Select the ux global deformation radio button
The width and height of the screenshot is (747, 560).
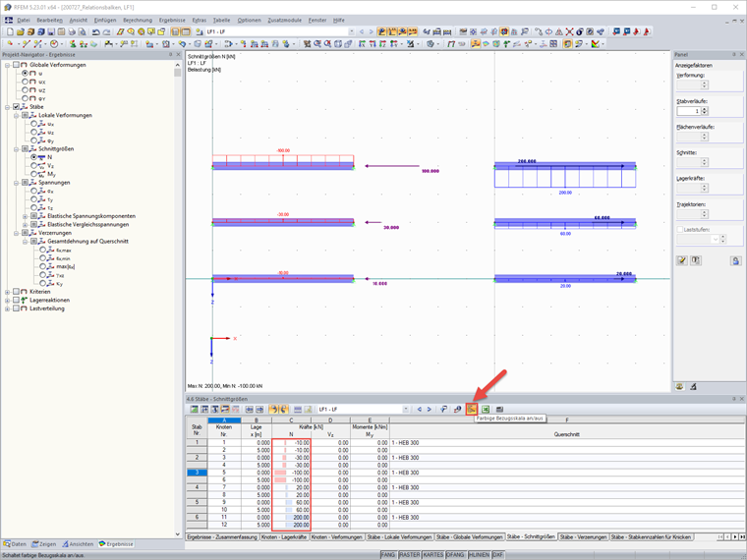point(25,82)
